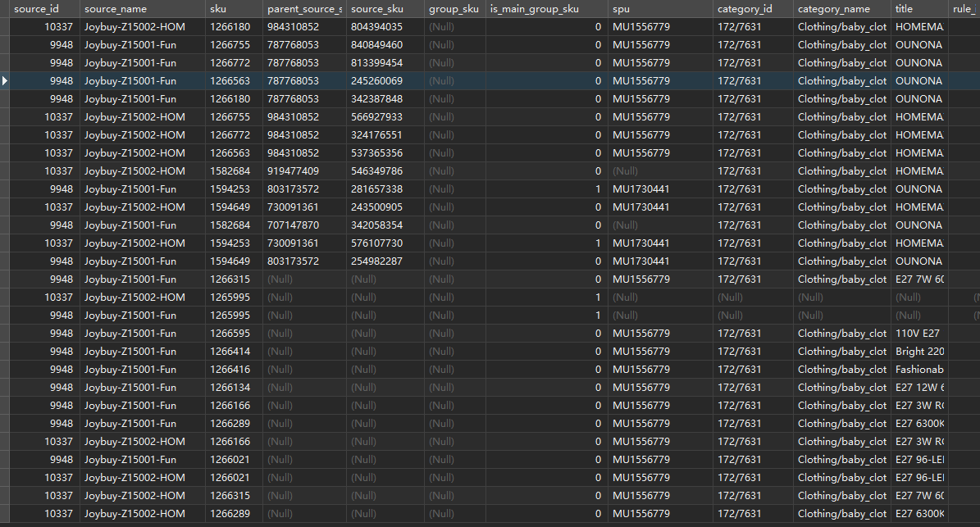Sort by the source_id column header
Screen dimensions: 980x527
pyautogui.click(x=44, y=9)
